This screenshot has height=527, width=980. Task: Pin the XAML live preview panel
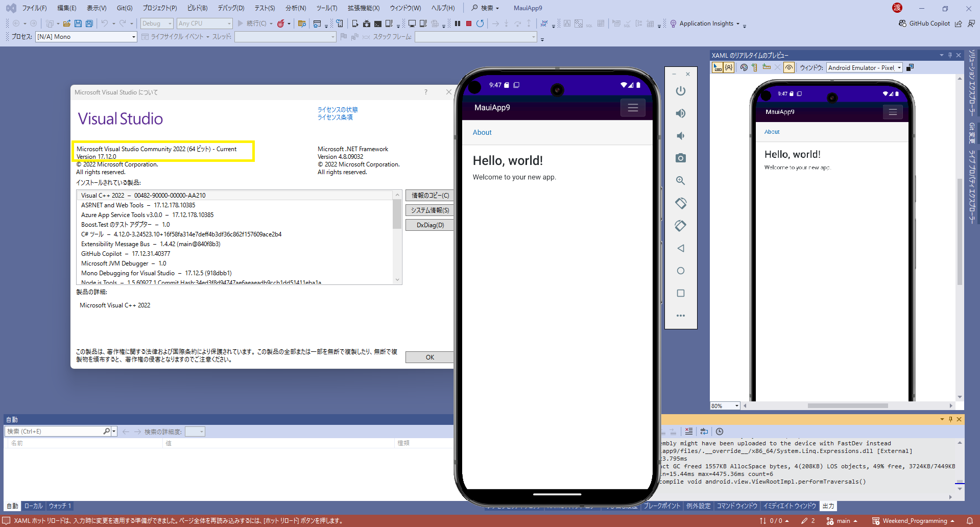(950, 55)
